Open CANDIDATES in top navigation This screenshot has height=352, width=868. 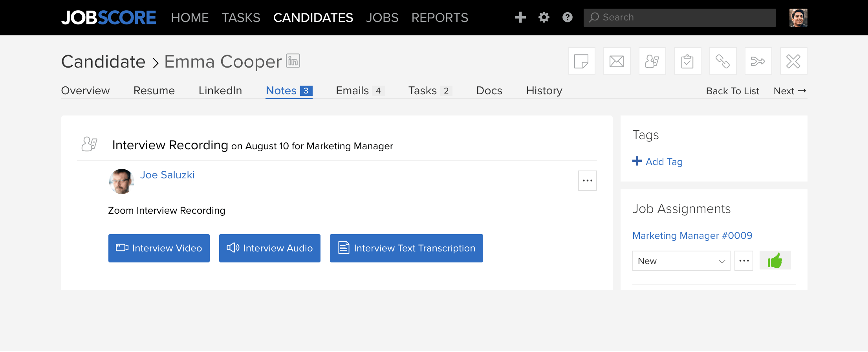313,18
